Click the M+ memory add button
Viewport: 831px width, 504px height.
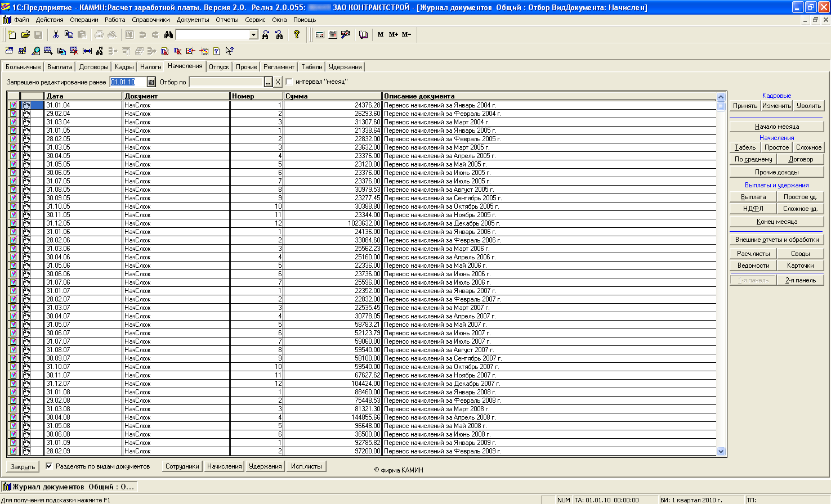[394, 35]
